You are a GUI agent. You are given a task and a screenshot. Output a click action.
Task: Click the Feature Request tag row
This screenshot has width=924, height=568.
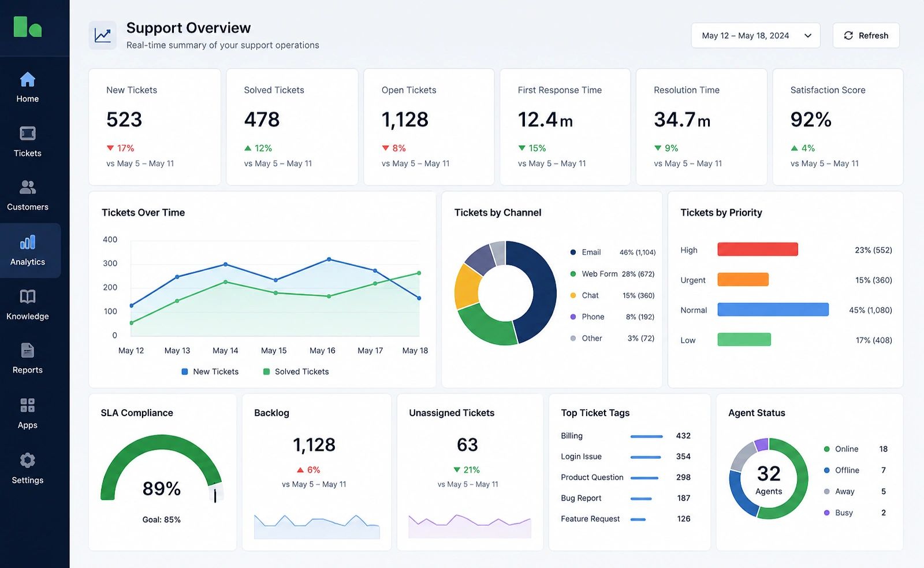point(626,519)
